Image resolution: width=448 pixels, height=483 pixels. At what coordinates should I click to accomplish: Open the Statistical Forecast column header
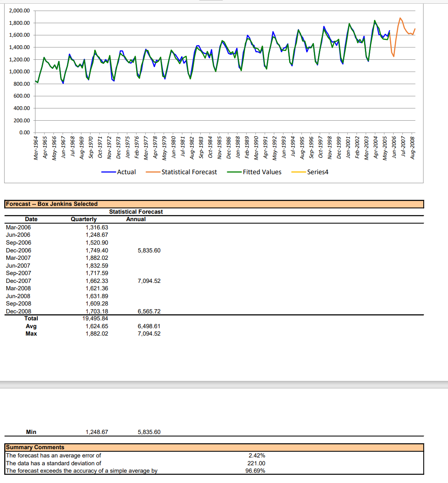pos(136,212)
